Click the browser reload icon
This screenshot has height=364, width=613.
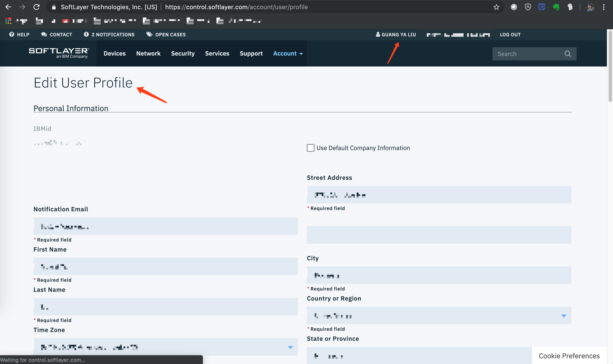point(36,7)
